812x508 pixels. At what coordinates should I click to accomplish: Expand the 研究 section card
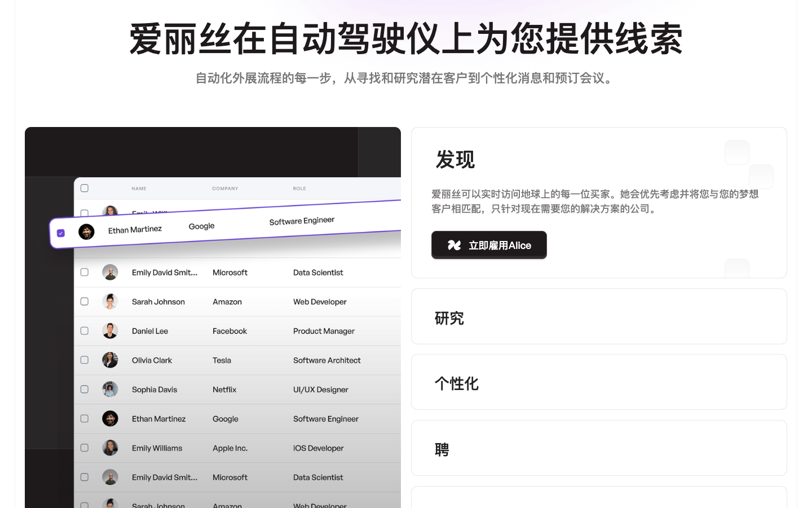pos(599,316)
